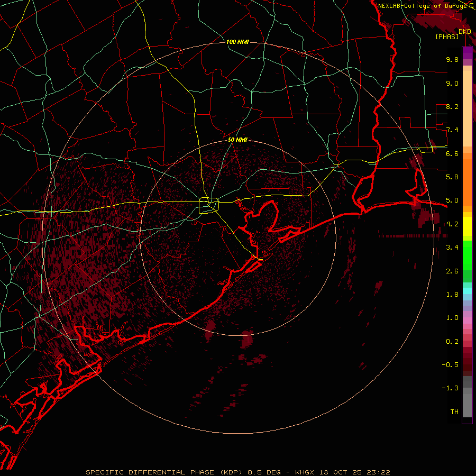The width and height of the screenshot is (476, 476).
Task: Select the 6.6 scale value
Action: pyautogui.click(x=452, y=153)
